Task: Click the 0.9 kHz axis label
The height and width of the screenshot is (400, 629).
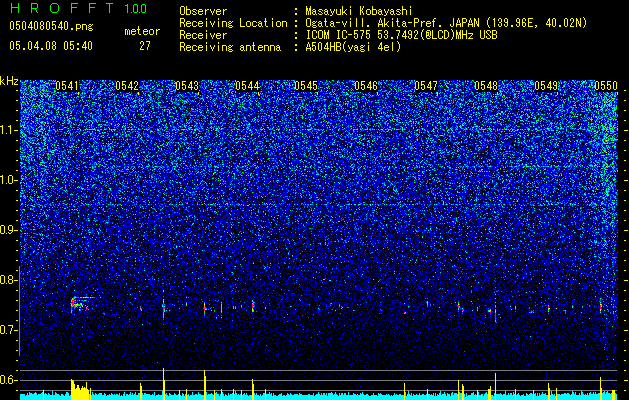Action: click(x=9, y=230)
